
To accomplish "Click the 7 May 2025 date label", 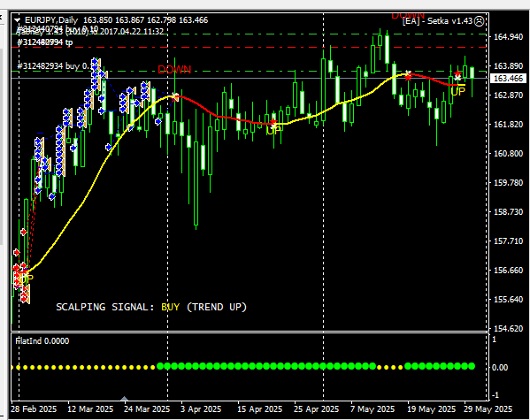I will tap(373, 409).
